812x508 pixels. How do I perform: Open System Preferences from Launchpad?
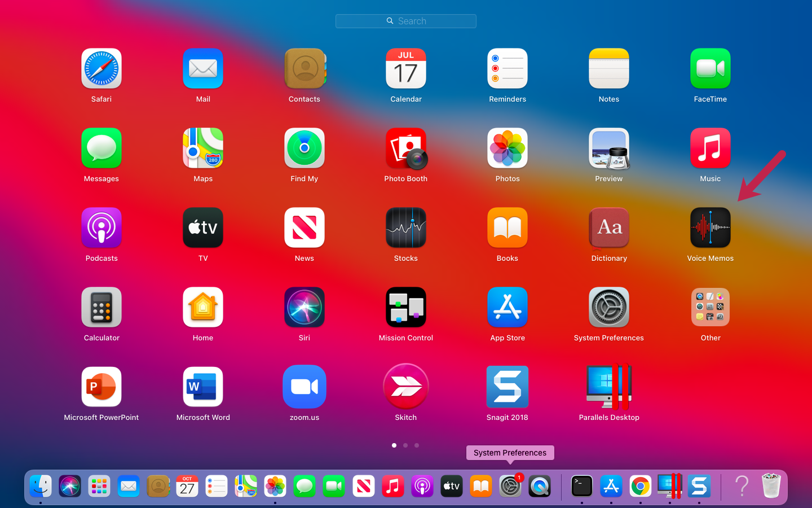pyautogui.click(x=608, y=307)
